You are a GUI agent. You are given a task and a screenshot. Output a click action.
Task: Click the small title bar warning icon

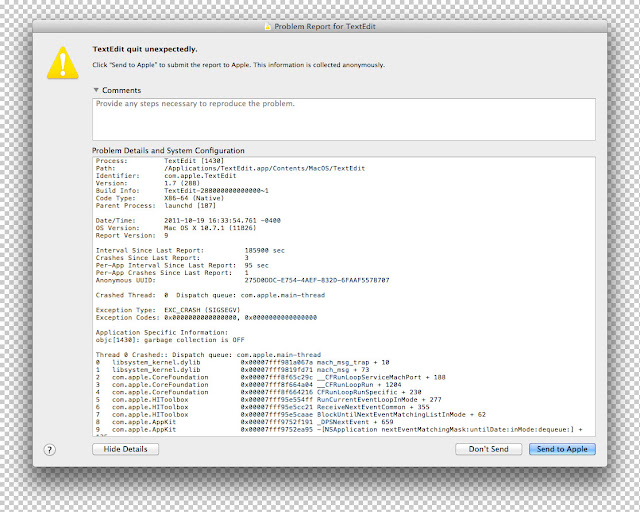[x=268, y=27]
